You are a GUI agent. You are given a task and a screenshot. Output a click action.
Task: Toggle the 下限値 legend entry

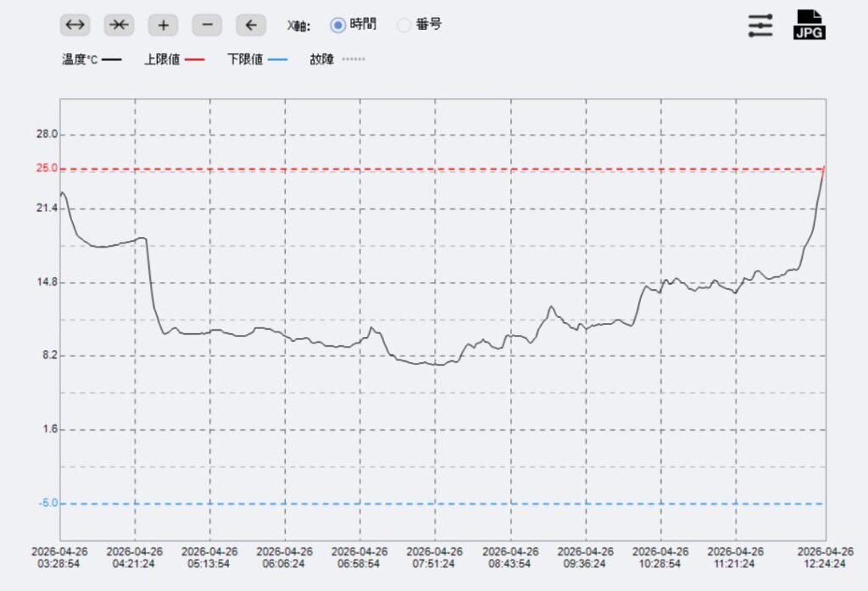[x=257, y=60]
